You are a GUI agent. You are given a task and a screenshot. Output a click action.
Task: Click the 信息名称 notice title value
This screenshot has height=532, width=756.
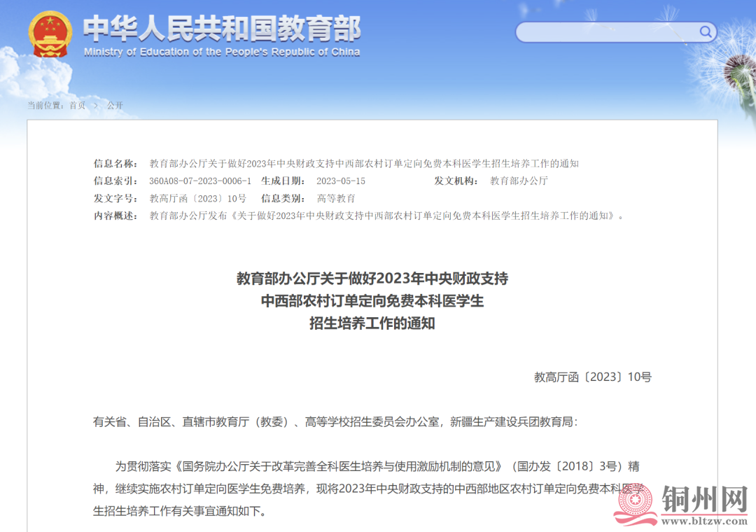[364, 164]
